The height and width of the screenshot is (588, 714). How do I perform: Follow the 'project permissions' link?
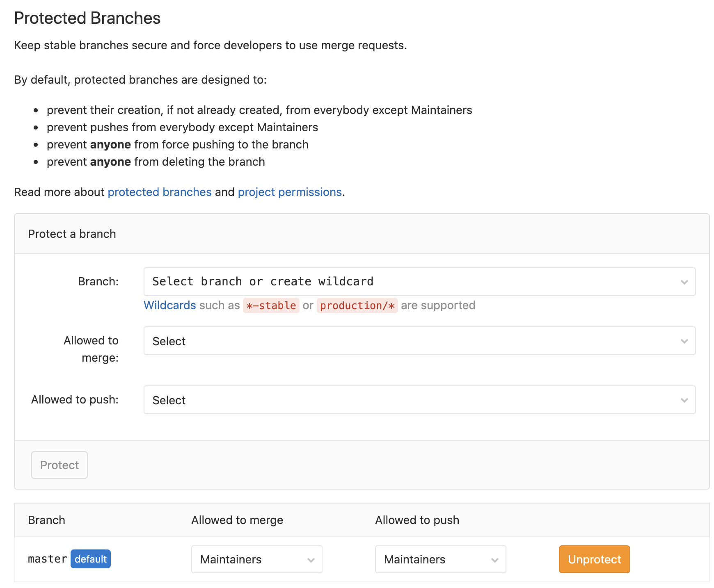tap(290, 192)
